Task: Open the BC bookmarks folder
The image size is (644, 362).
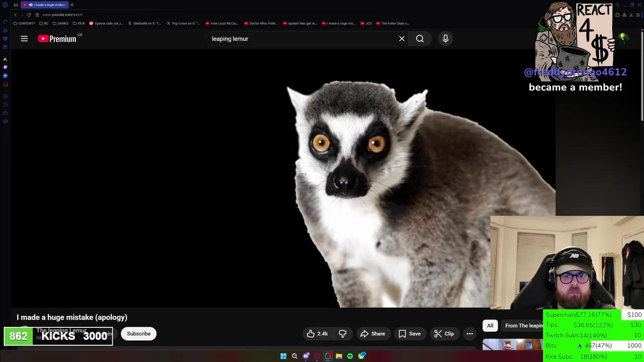Action: pos(44,23)
